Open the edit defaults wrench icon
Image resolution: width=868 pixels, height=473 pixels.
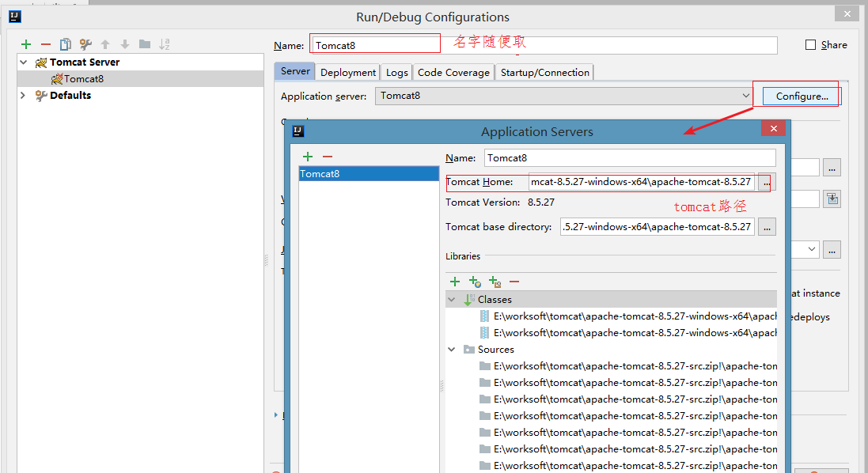85,44
